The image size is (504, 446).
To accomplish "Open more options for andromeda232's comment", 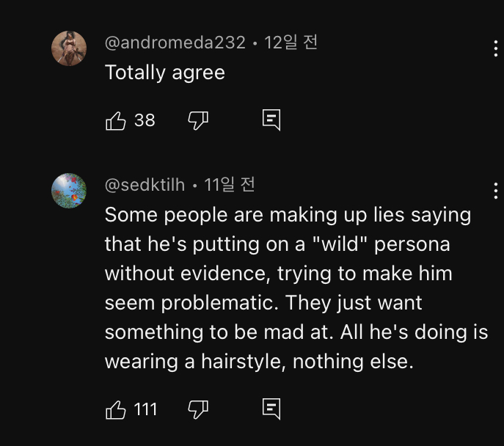I will [x=496, y=49].
